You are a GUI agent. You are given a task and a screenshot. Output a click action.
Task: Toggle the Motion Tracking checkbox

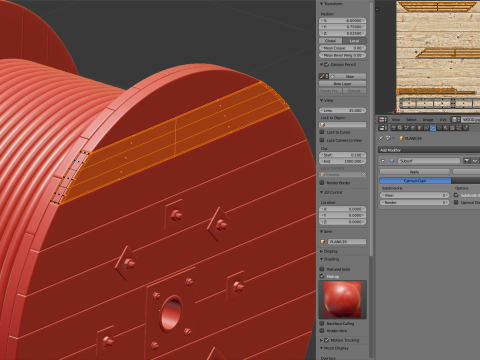327,340
